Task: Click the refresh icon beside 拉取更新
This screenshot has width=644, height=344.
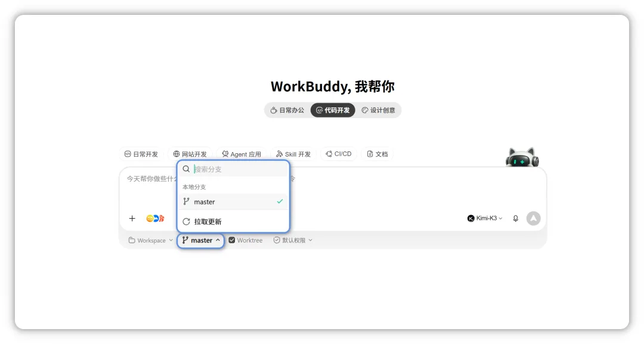Action: pos(186,222)
